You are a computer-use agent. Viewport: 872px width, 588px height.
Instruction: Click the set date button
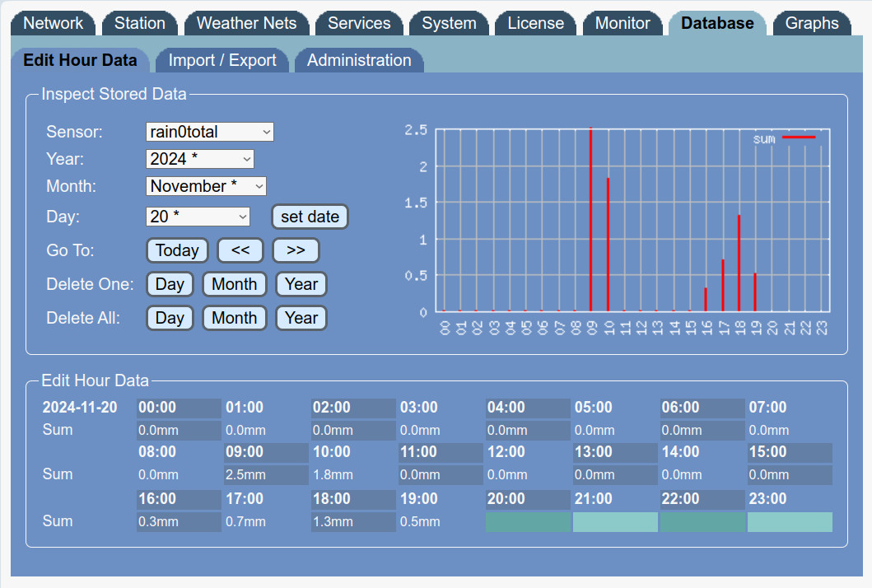pos(310,217)
